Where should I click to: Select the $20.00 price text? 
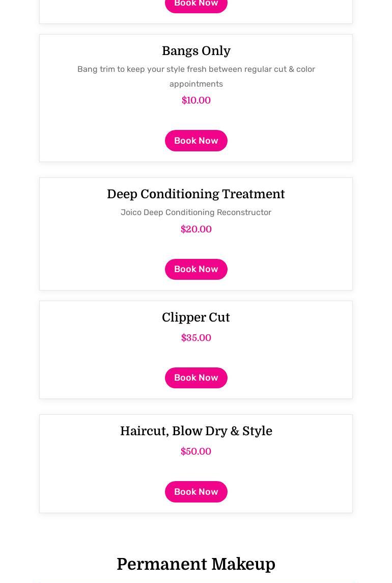(x=196, y=229)
